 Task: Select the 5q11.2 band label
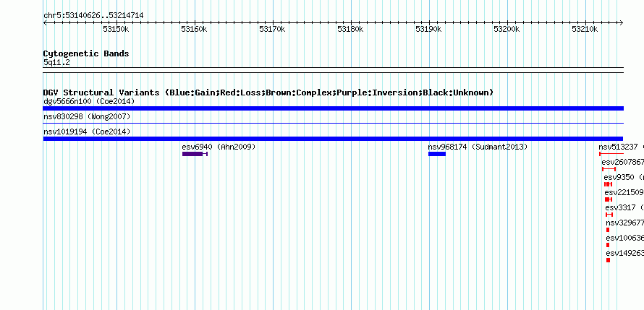point(56,63)
